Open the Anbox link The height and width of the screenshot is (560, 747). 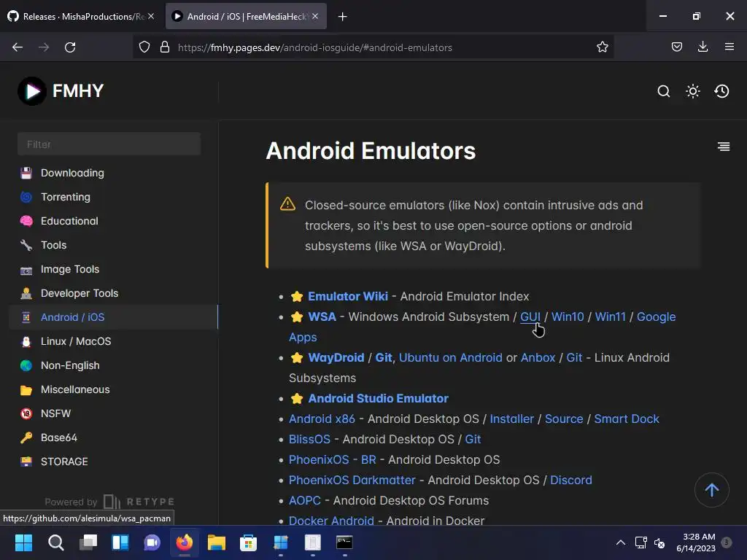(538, 357)
